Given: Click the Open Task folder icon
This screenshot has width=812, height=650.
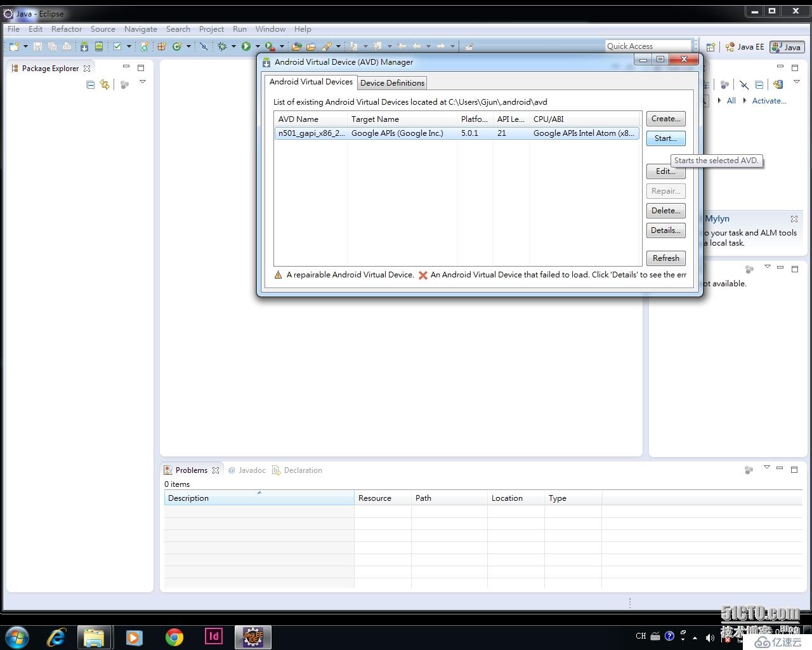Looking at the screenshot, I should 311,46.
